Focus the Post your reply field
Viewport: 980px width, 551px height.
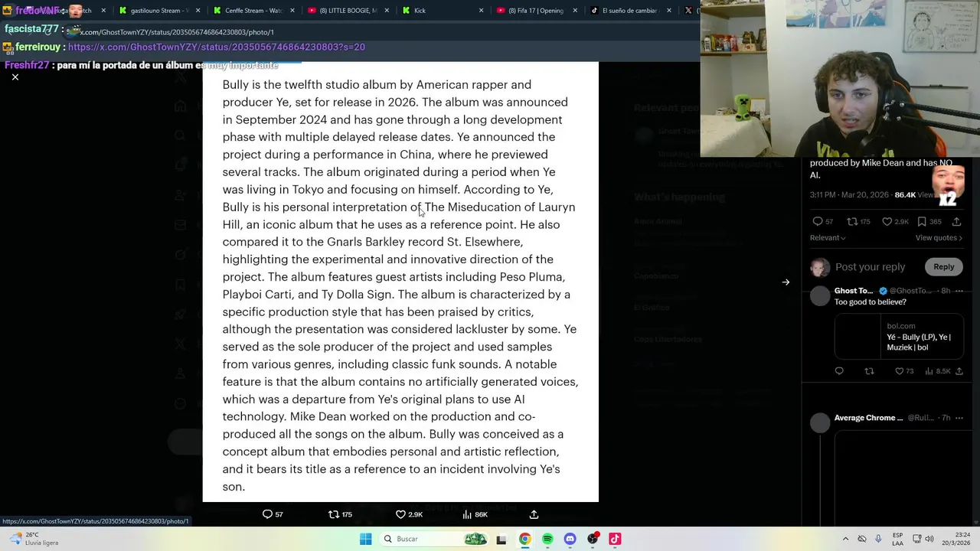(870, 267)
